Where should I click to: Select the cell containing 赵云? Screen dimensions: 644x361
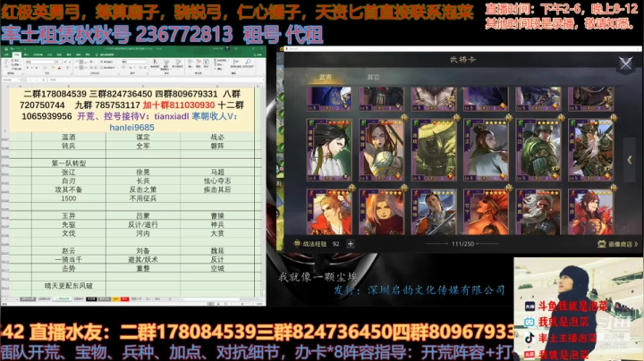(69, 251)
